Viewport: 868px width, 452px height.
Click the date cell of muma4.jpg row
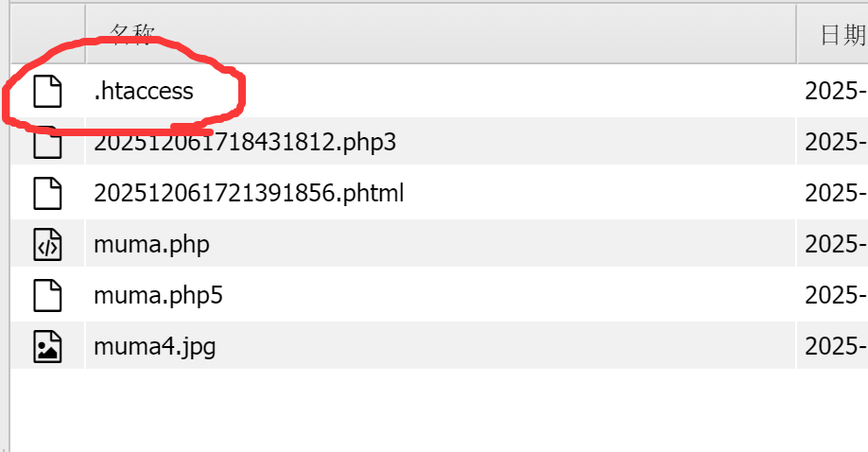(835, 347)
